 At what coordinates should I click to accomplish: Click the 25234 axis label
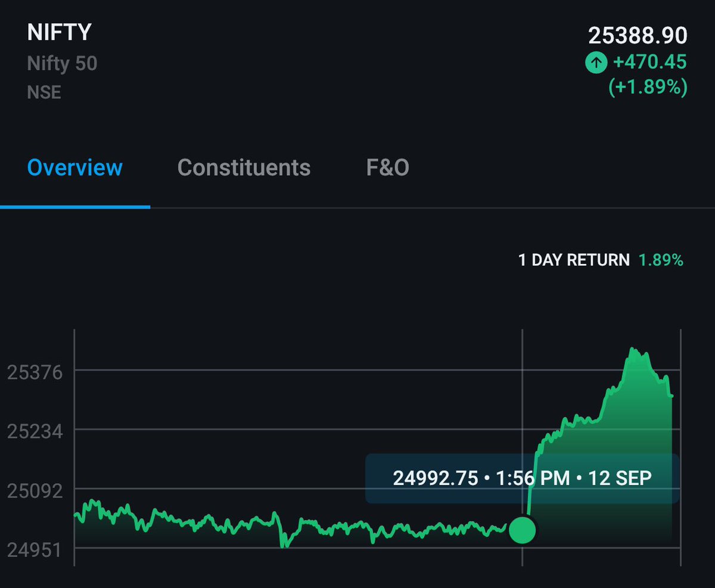tap(35, 431)
